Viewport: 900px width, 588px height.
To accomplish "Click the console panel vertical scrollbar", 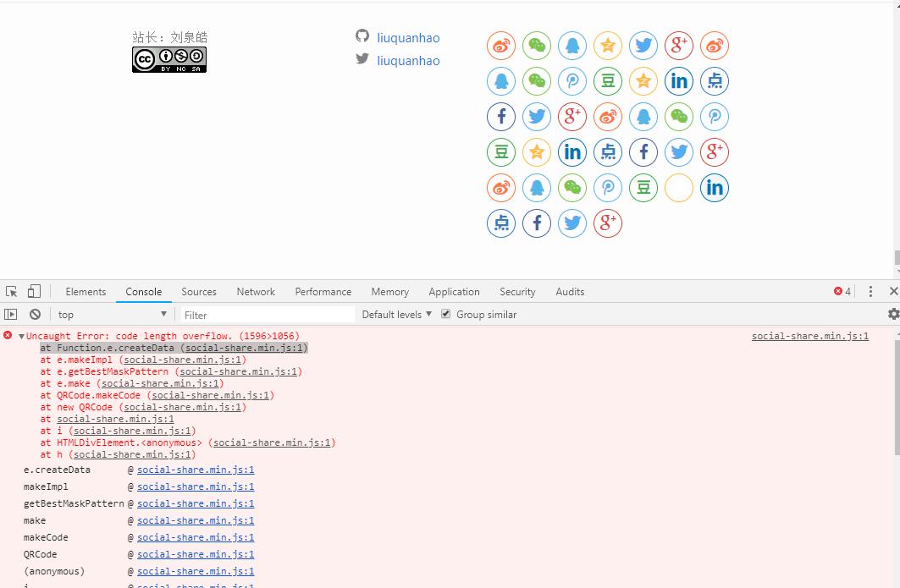I will [897, 396].
